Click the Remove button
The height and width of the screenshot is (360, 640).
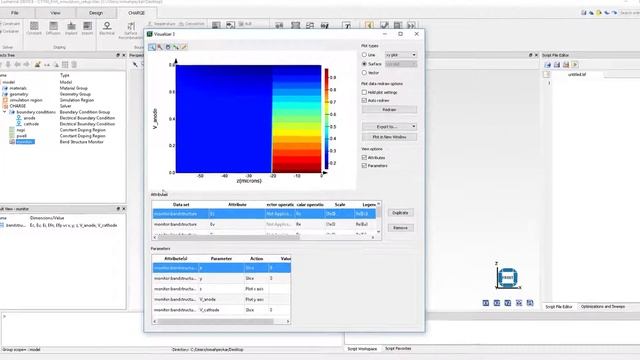click(400, 228)
